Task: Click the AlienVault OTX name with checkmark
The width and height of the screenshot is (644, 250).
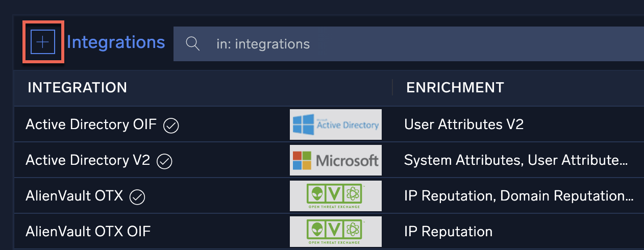Action: [x=75, y=196]
